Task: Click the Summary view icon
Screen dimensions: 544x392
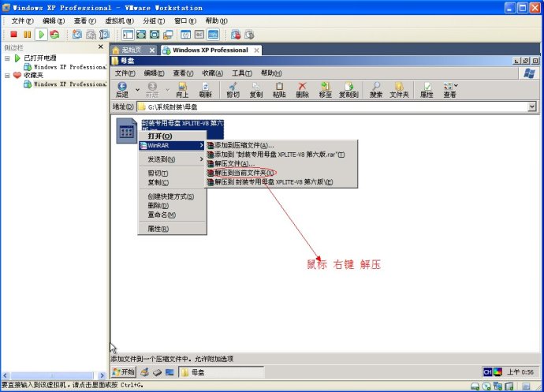Action: 185,35
